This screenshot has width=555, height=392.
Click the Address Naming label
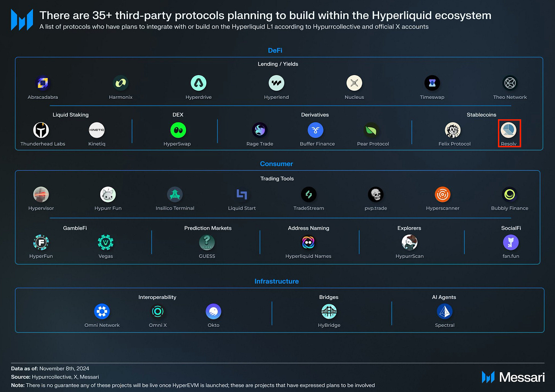[308, 228]
